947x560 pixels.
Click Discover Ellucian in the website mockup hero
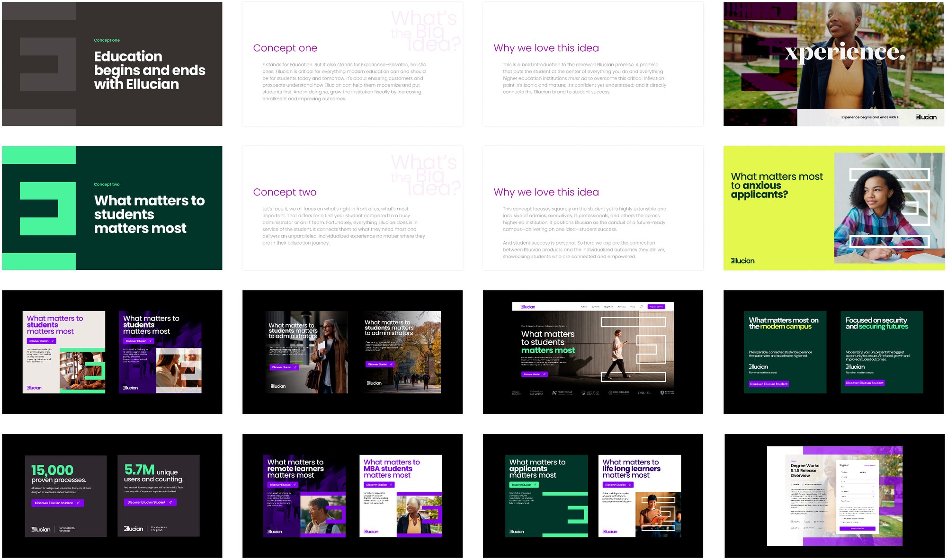coord(535,374)
